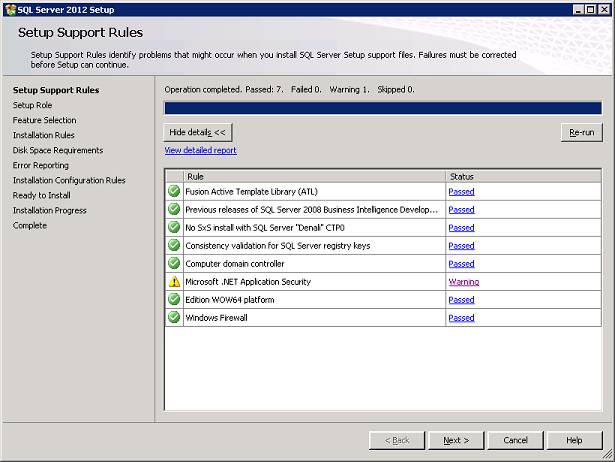
Task: Click rule text Previous releases of SQL Server 2008
Action: [311, 209]
